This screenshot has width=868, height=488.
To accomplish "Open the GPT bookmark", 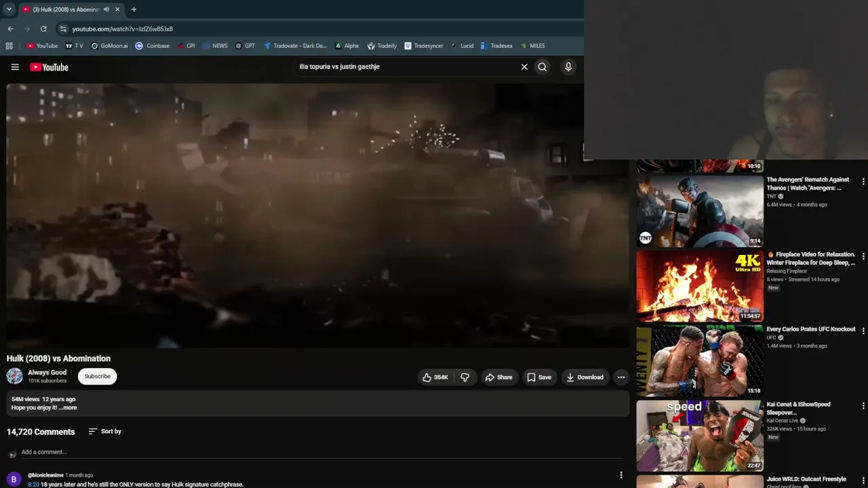I will pos(245,46).
